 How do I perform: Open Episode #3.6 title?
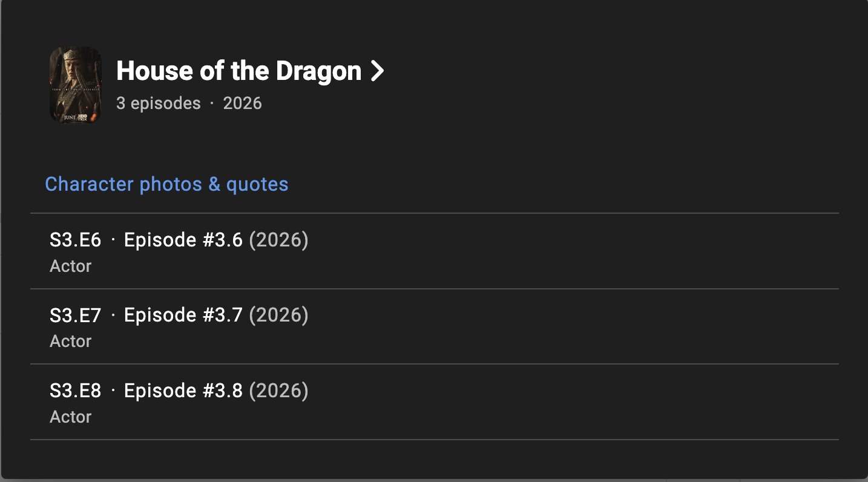tap(183, 240)
